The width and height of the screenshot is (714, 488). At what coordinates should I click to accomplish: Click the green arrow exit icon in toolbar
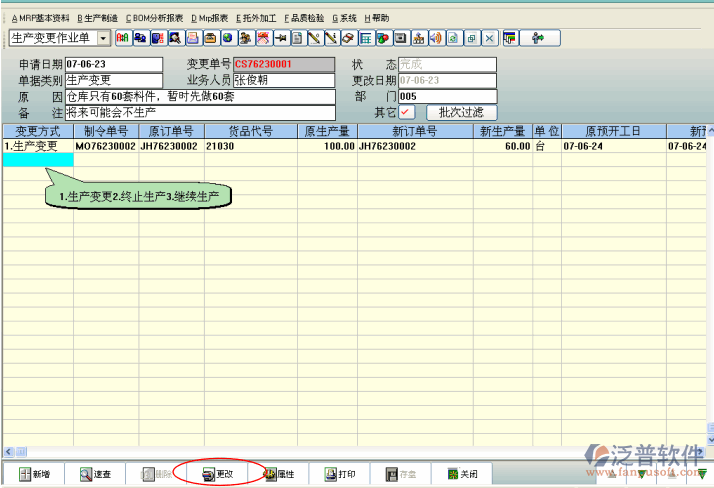(x=538, y=38)
